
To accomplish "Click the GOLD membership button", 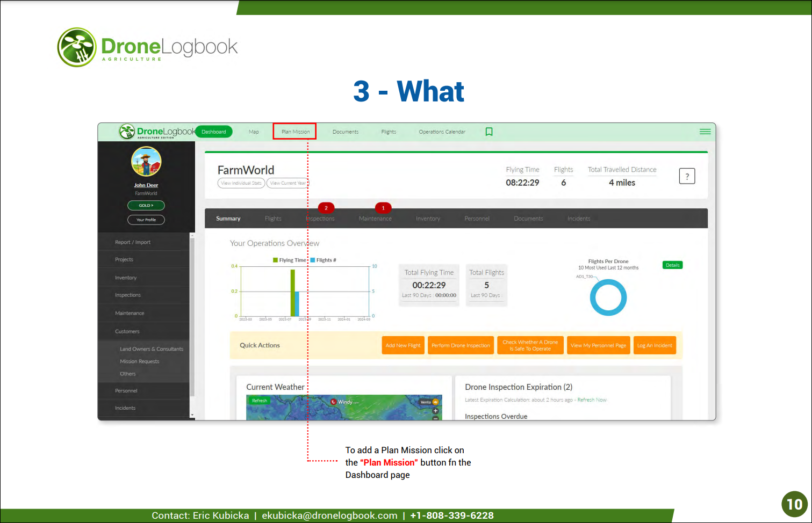I will point(146,205).
